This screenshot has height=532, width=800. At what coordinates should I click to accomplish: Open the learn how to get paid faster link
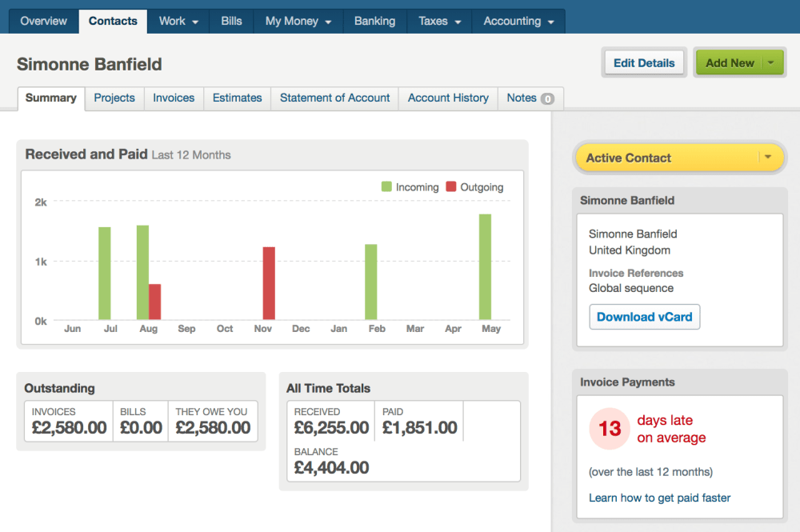[659, 498]
